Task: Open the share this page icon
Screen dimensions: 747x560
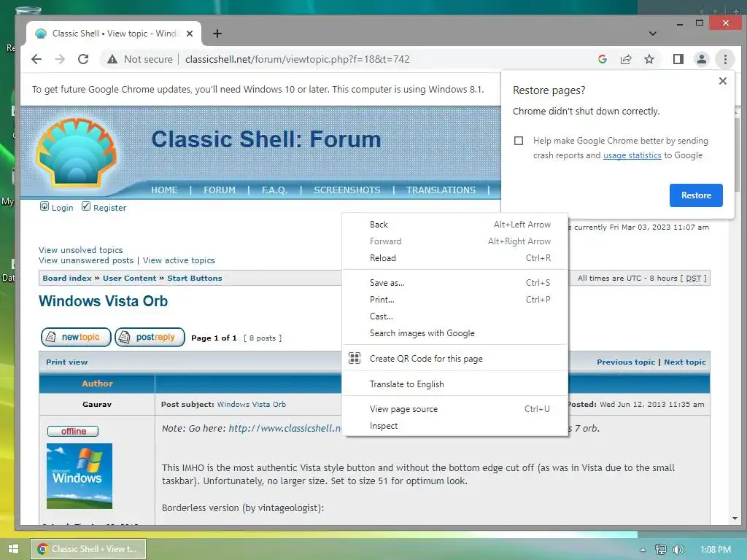Action: pos(625,59)
